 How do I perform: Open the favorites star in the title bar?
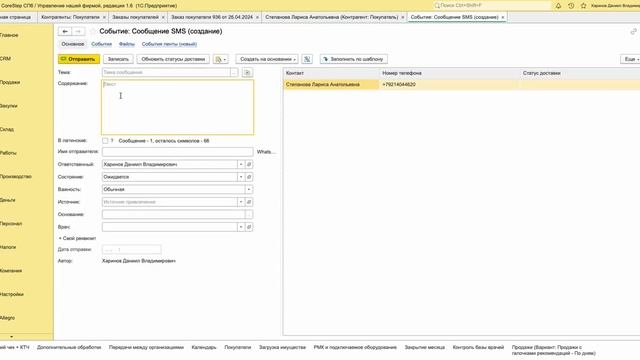click(584, 6)
